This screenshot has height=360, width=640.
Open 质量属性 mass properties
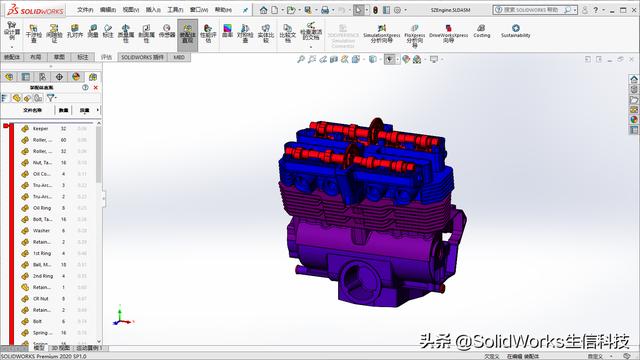point(126,33)
